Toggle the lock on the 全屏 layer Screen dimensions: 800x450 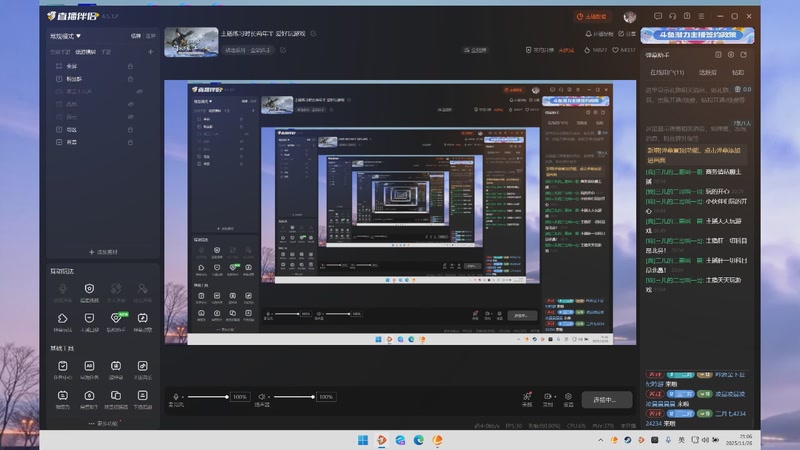click(x=130, y=66)
